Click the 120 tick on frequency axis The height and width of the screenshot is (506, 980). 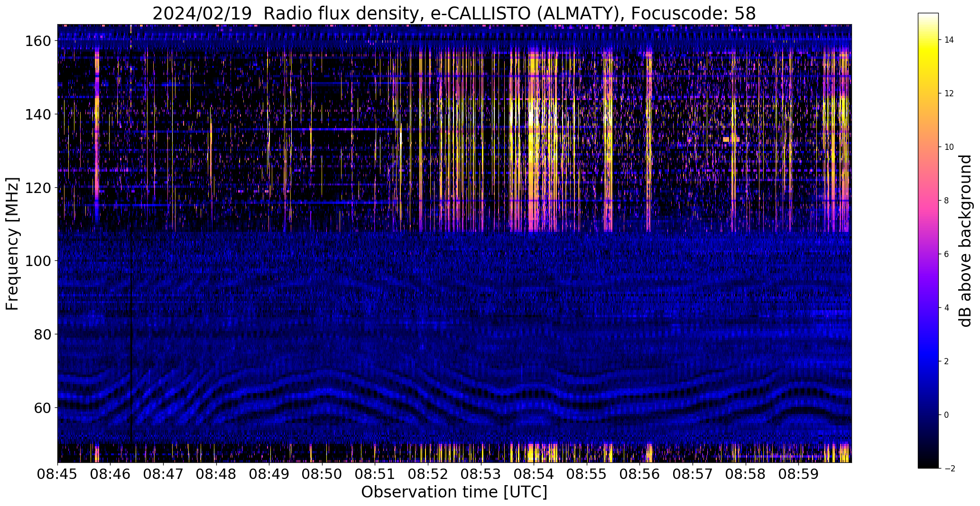coord(37,188)
